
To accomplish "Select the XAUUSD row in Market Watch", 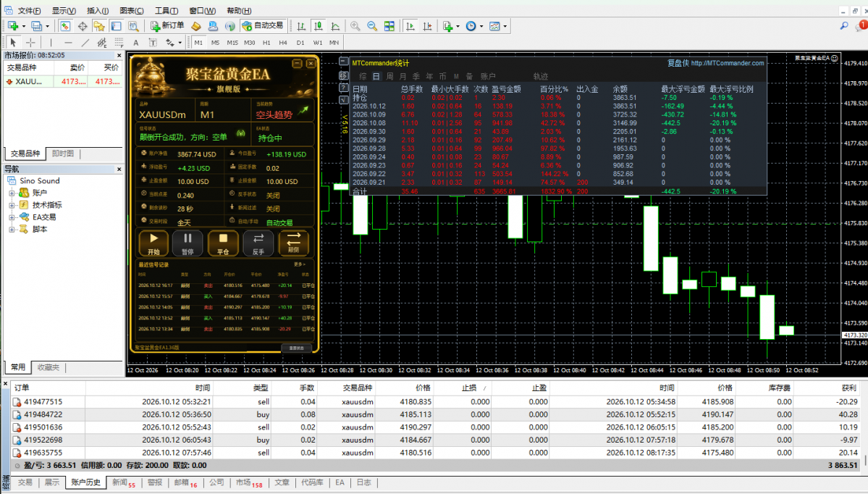I will pos(62,81).
